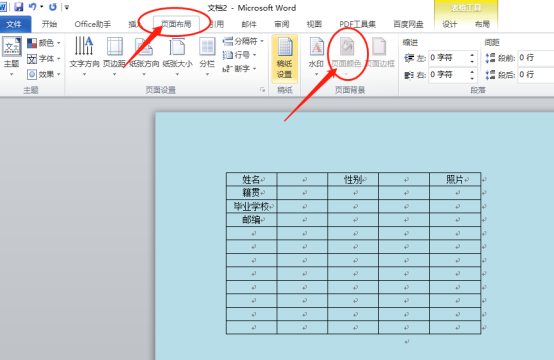
Task: Open the theme 字体 dropdown
Action: [44, 59]
